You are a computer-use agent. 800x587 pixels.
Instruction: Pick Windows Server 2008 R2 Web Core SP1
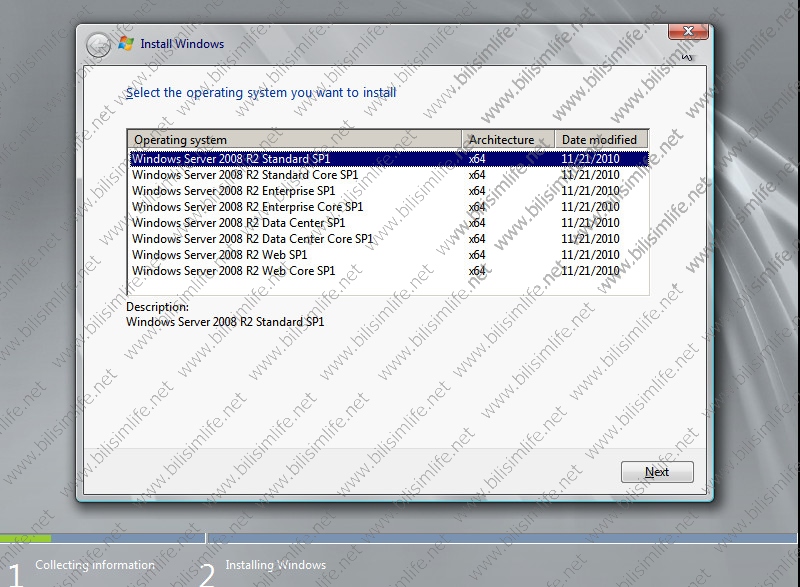coord(389,271)
